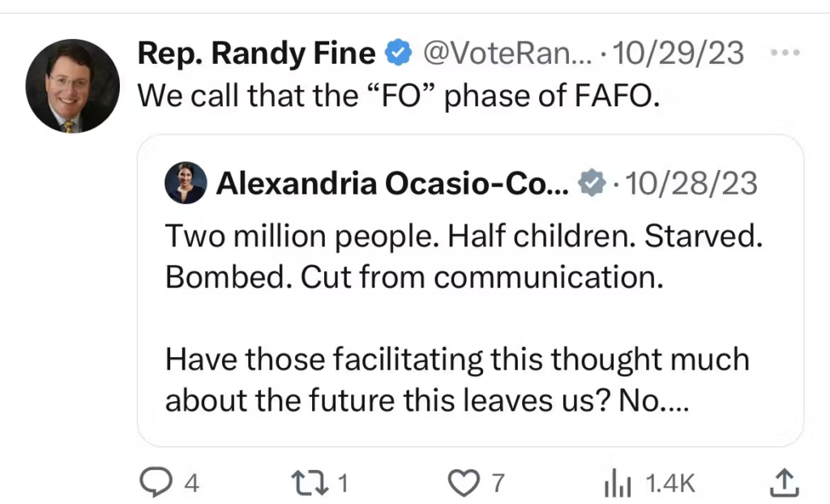
Task: Click the reply count of 4
Action: 191,484
